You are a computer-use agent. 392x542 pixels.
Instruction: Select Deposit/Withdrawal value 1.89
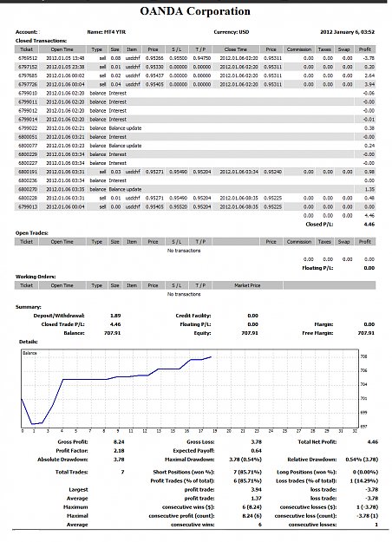pyautogui.click(x=115, y=316)
